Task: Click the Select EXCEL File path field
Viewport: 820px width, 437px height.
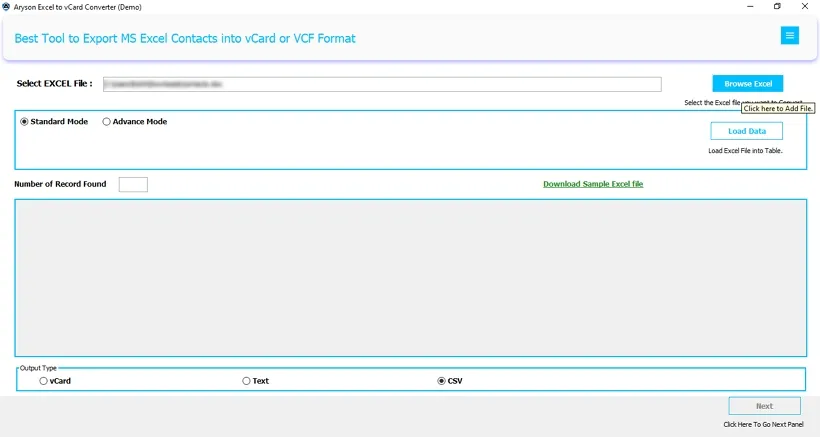Action: [382, 84]
